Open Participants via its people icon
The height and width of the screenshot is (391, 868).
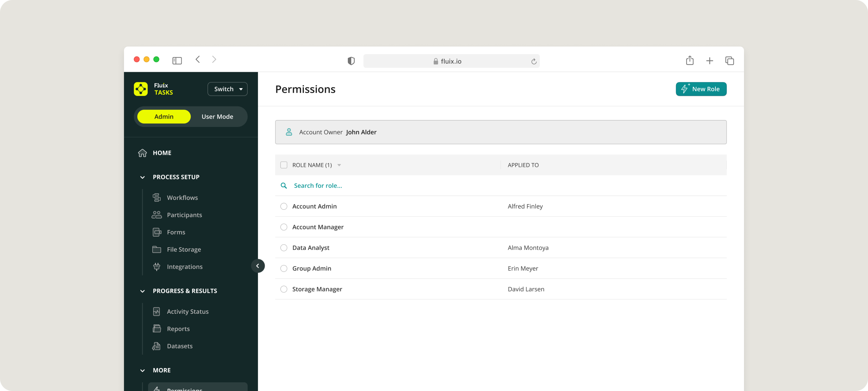[157, 215]
